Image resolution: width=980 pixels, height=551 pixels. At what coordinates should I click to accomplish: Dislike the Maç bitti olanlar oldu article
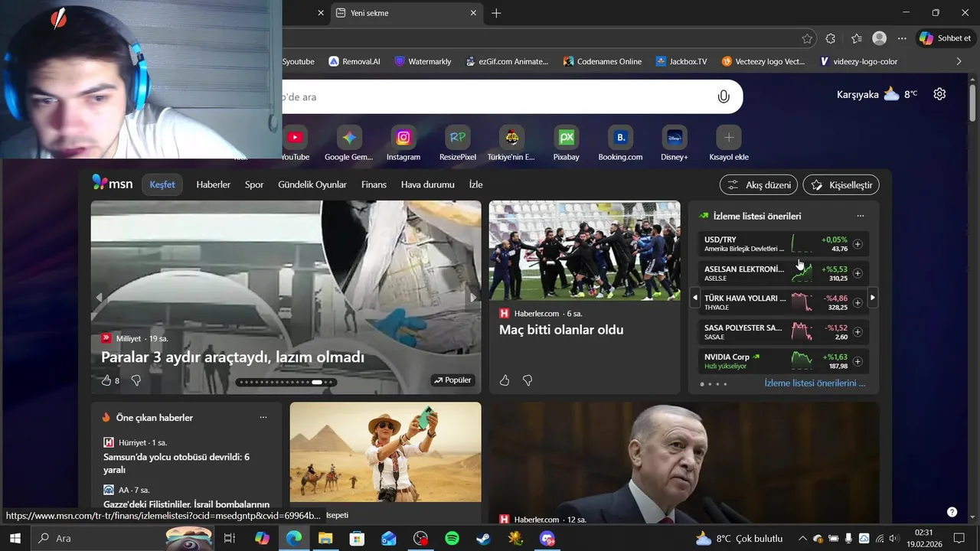tap(528, 380)
